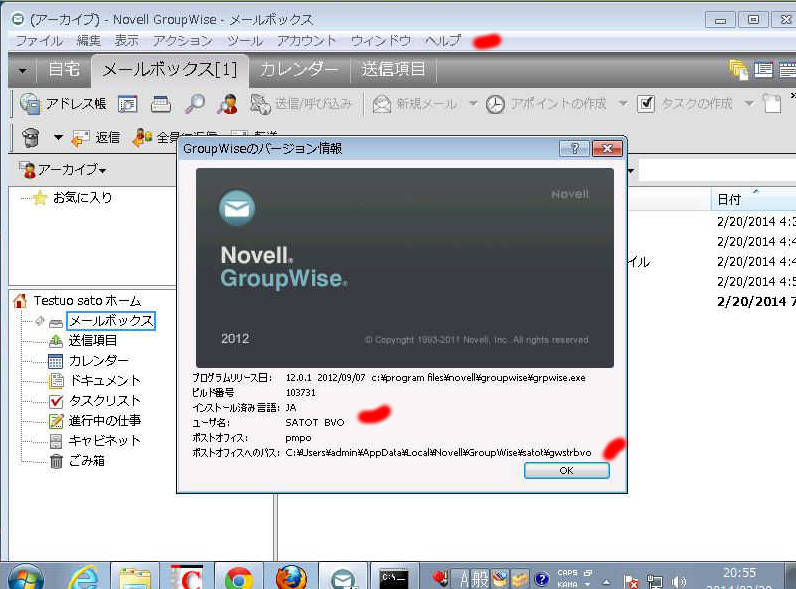Click アポイントの作成 clock button
Image resolution: width=796 pixels, height=589 pixels.
(546, 104)
